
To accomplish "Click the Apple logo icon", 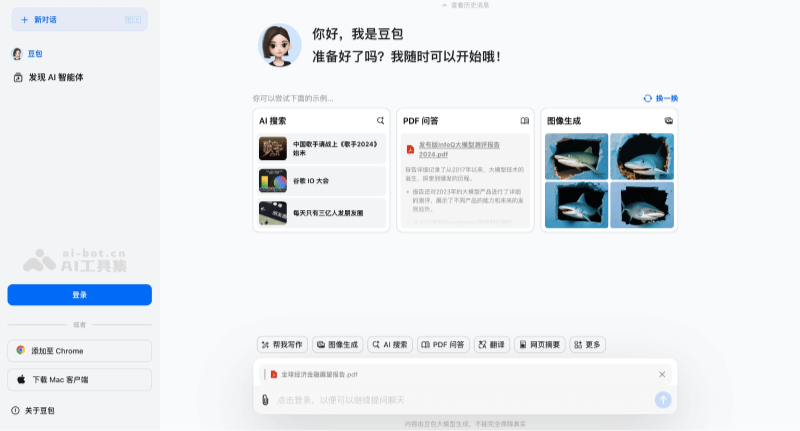I will click(x=21, y=379).
